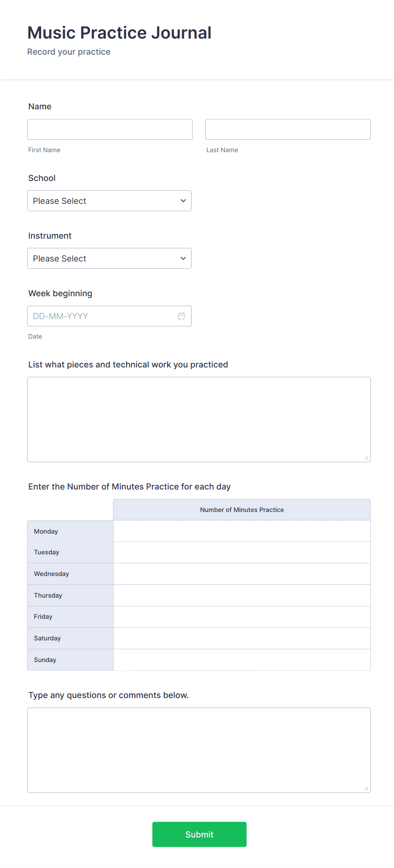Enter minutes in the Friday row
Screen dimensions: 394x868
tap(241, 617)
